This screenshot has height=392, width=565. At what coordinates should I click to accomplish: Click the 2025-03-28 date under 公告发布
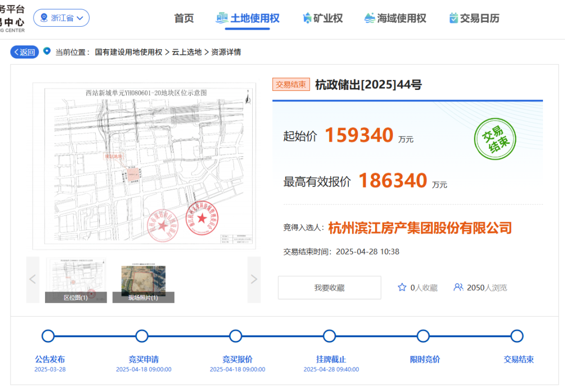[50, 370]
